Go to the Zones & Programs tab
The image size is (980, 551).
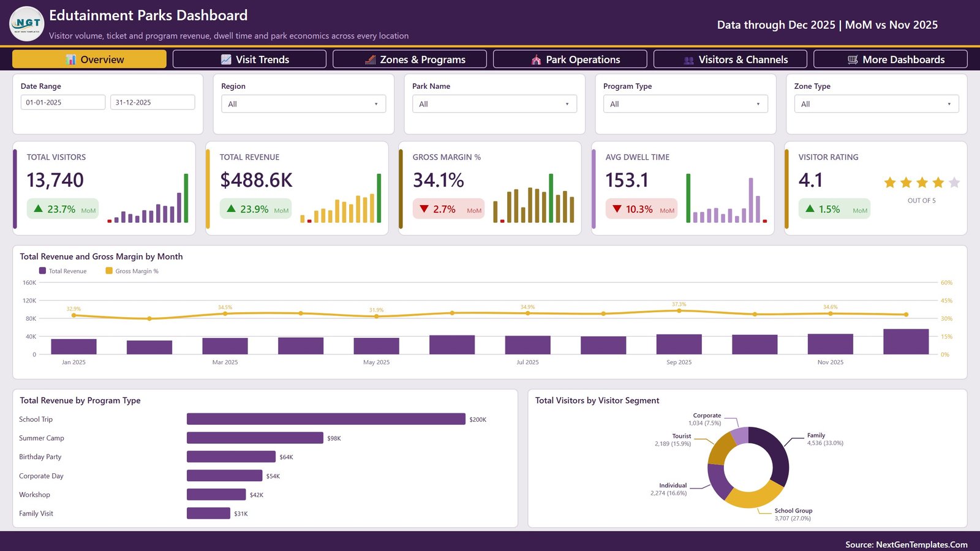[410, 59]
